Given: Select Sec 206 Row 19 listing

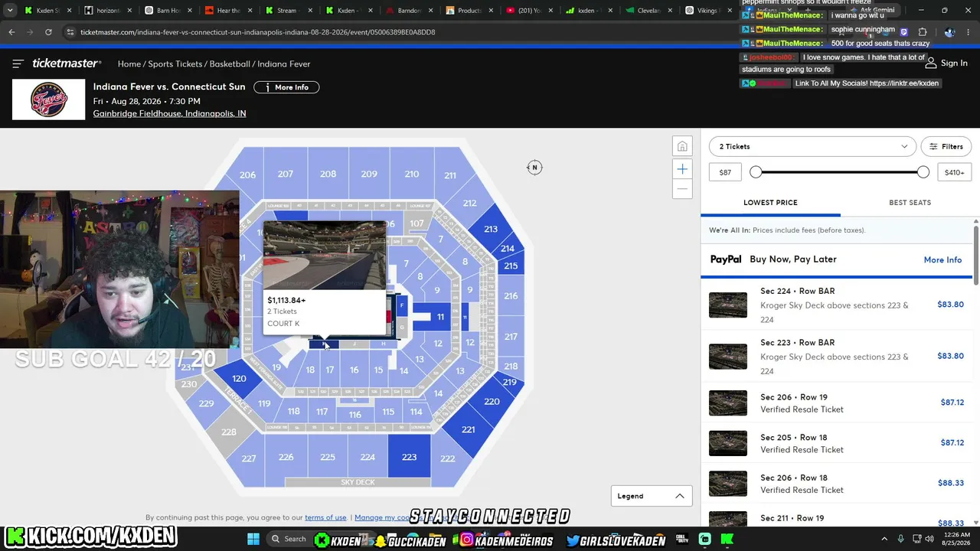Looking at the screenshot, I should pyautogui.click(x=836, y=403).
